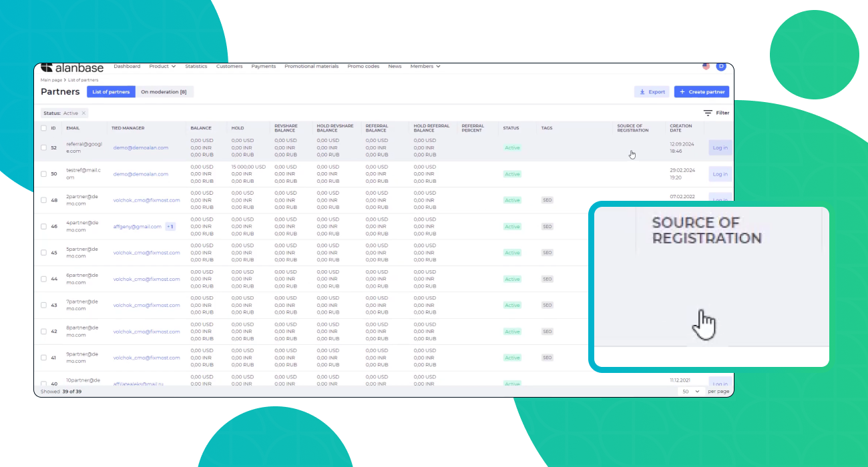
Task: Click the +1 badge beside affgeny@gmail.com
Action: (170, 227)
